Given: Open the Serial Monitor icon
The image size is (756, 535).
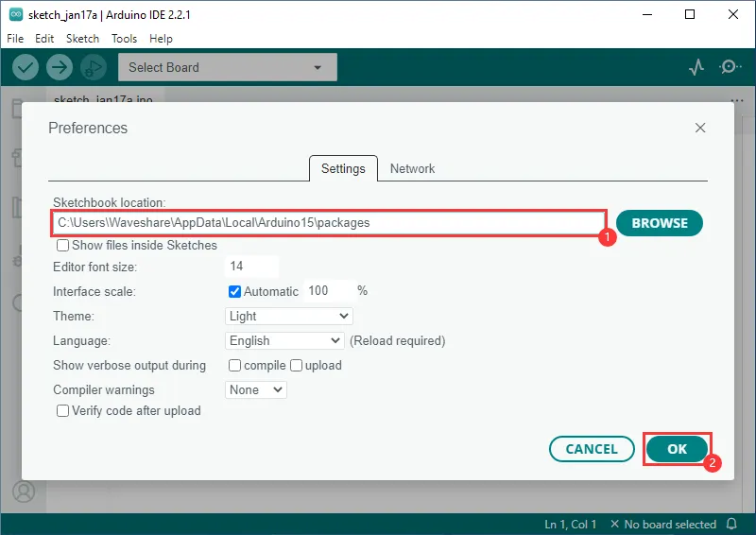Looking at the screenshot, I should coord(730,67).
